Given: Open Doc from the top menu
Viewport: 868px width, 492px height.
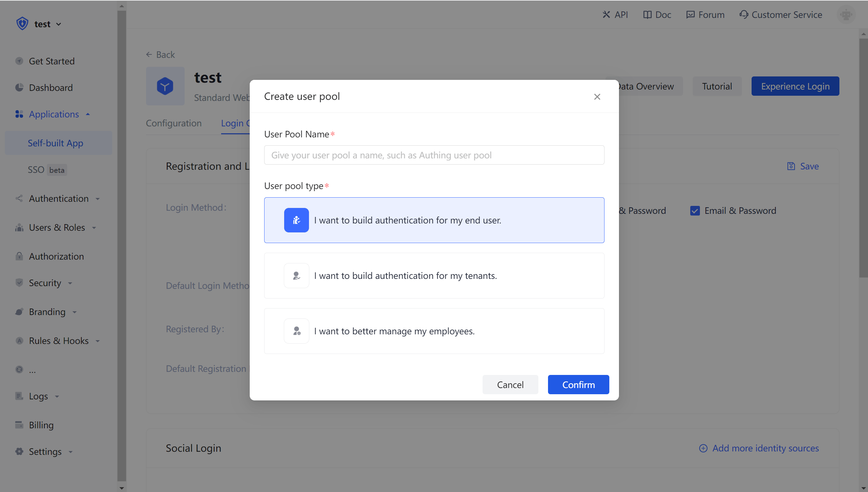Looking at the screenshot, I should click(657, 14).
